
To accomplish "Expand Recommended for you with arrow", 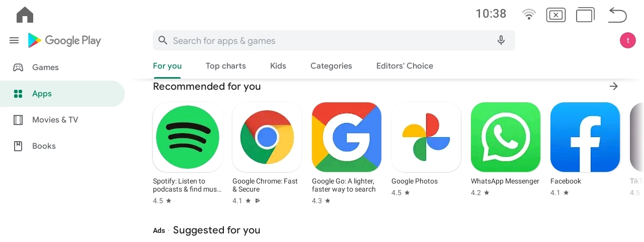I will tap(613, 86).
